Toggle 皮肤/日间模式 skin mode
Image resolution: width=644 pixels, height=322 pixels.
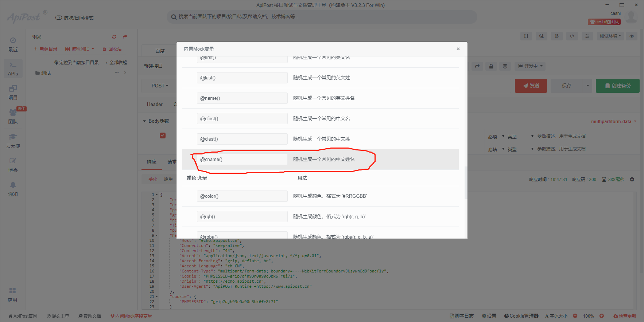[x=74, y=18]
